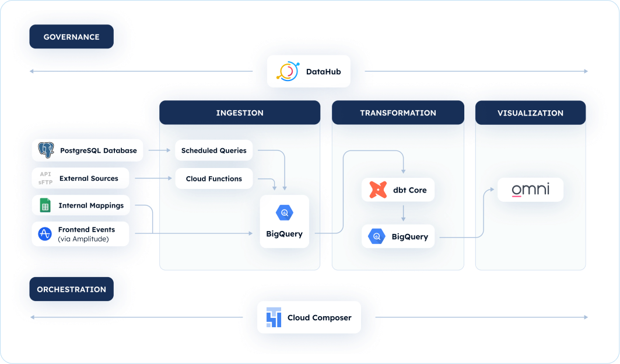Click the orange dbt Core icon
This screenshot has width=620, height=364.
pos(378,190)
